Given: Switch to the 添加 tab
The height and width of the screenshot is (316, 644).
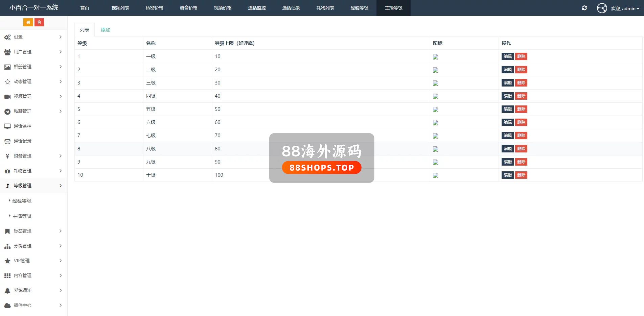Looking at the screenshot, I should click(x=106, y=30).
